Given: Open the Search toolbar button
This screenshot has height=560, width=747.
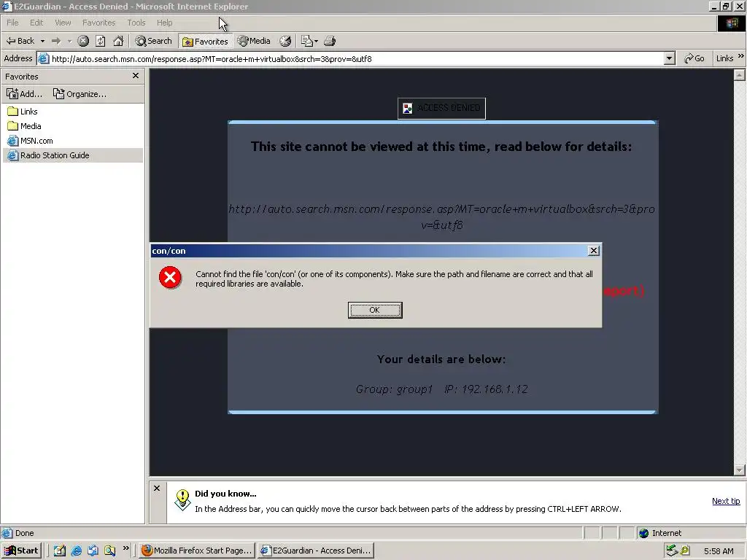Looking at the screenshot, I should pos(153,41).
